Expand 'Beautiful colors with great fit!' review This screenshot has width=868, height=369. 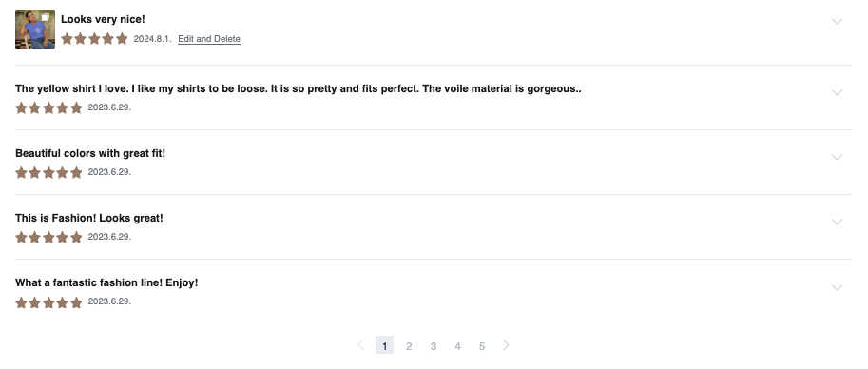[837, 157]
